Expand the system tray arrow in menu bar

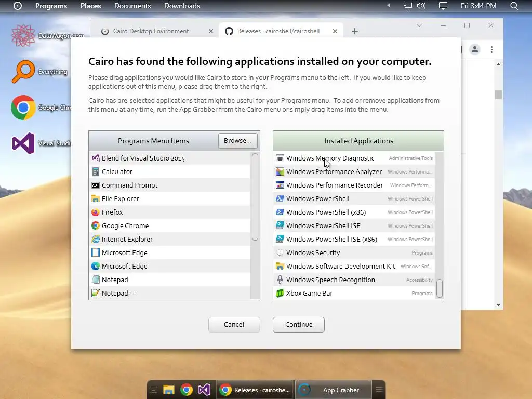point(389,5)
